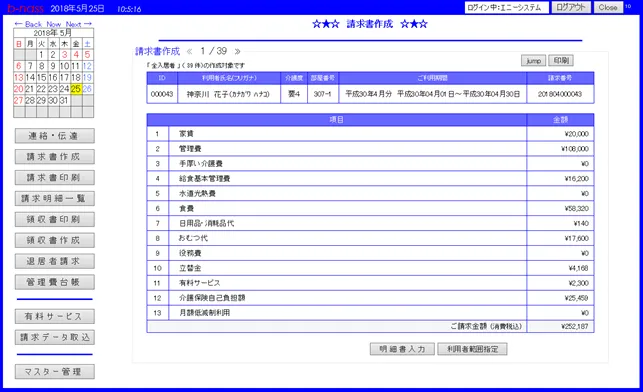The width and height of the screenshot is (643, 392).
Task: Select May 25 highlighted in calendar
Action: click(76, 89)
